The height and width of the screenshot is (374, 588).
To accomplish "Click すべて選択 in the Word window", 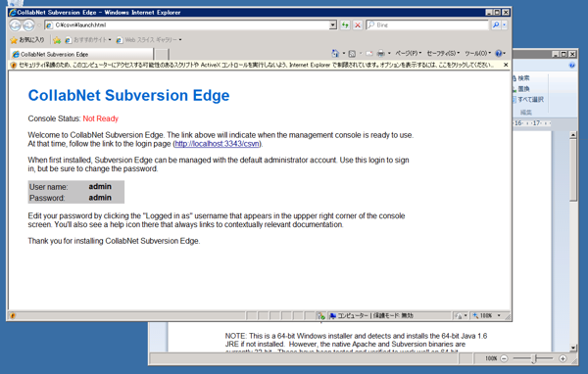I will click(x=528, y=99).
